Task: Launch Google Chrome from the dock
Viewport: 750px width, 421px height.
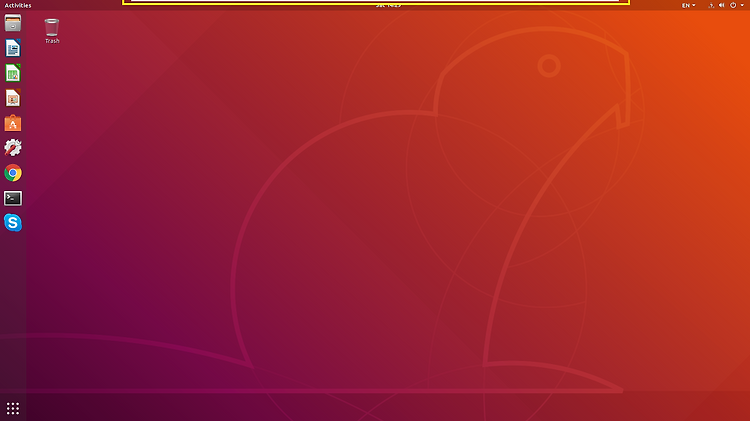Action: tap(13, 173)
